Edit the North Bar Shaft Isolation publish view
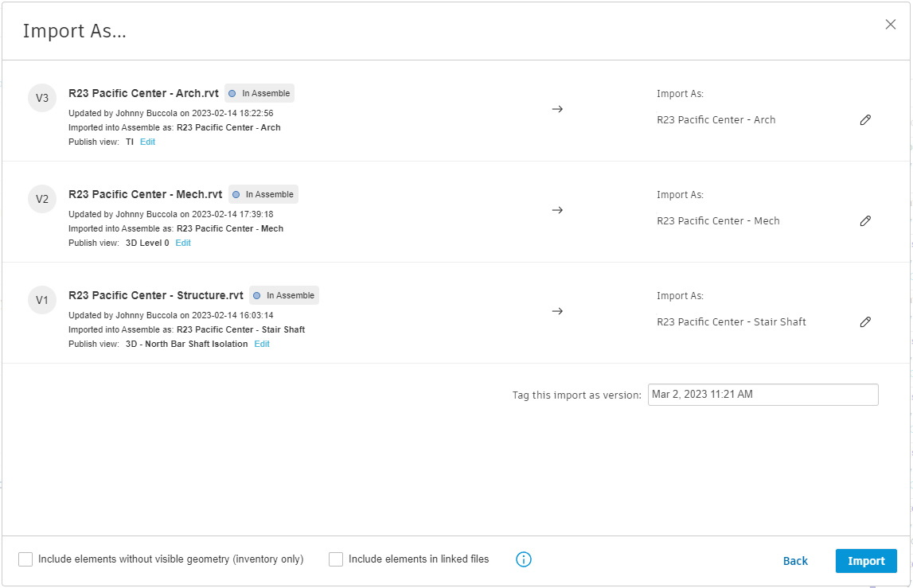Screen dimensions: 913x588 point(261,343)
